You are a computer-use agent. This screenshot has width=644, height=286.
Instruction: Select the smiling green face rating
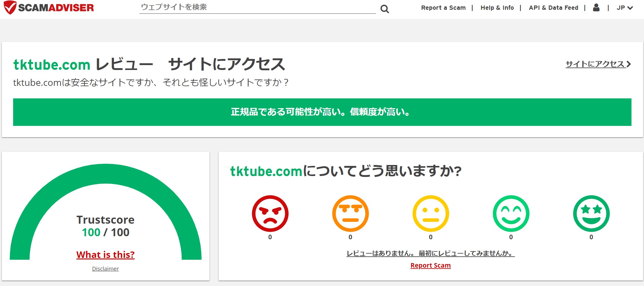[x=511, y=213]
